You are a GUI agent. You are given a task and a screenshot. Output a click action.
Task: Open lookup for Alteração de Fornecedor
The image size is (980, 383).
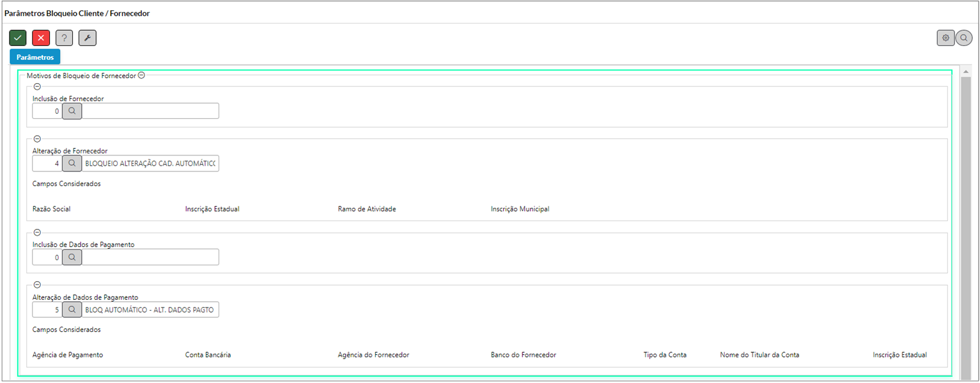[x=72, y=163]
